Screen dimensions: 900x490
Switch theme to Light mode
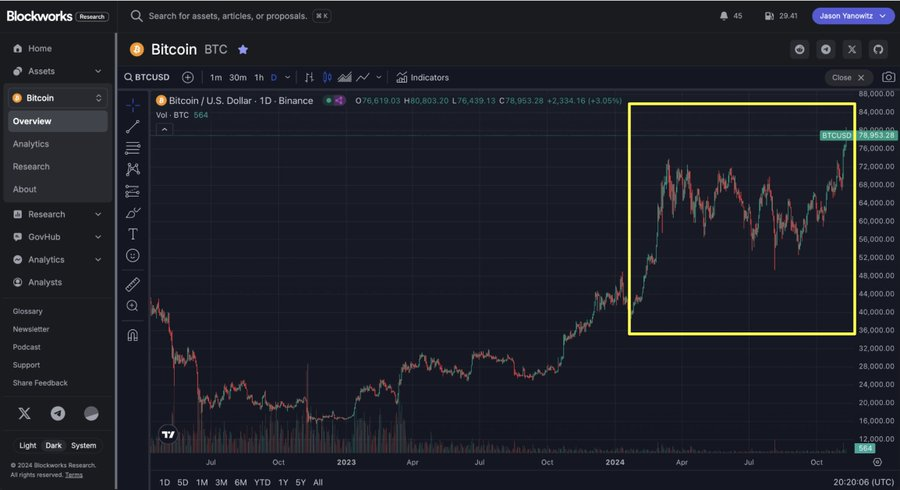(x=27, y=445)
